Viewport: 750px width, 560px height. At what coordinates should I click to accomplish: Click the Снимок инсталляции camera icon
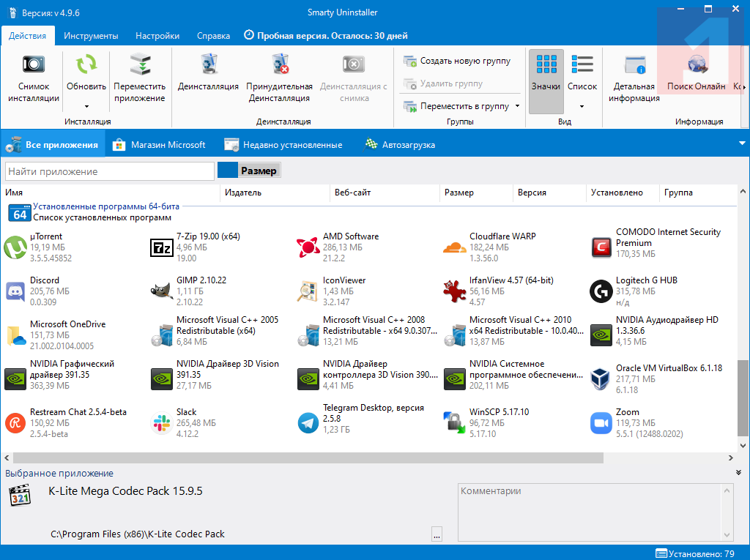pos(34,64)
